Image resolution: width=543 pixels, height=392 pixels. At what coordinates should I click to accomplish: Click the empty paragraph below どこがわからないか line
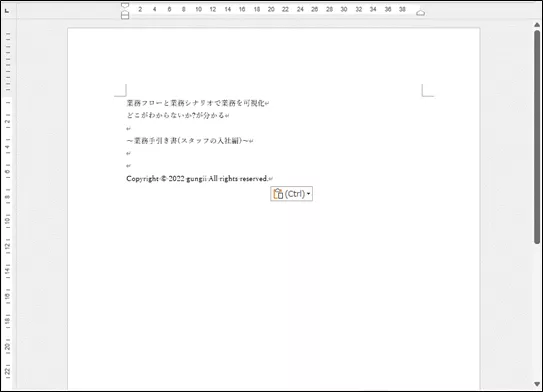point(128,128)
